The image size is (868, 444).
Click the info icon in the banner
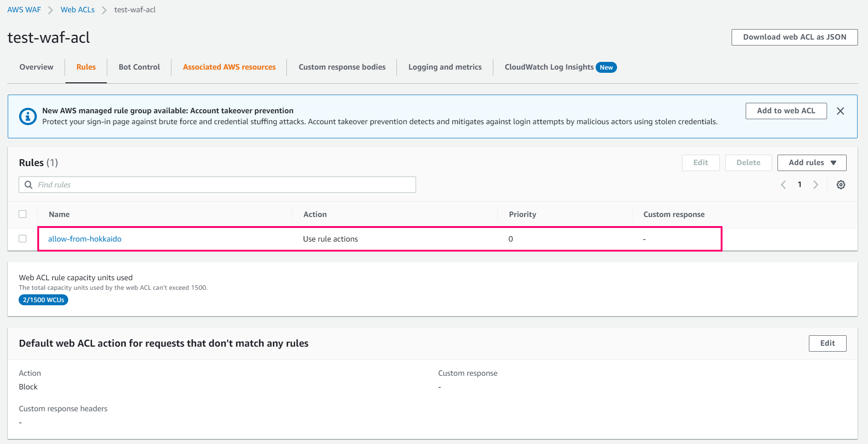click(x=28, y=116)
